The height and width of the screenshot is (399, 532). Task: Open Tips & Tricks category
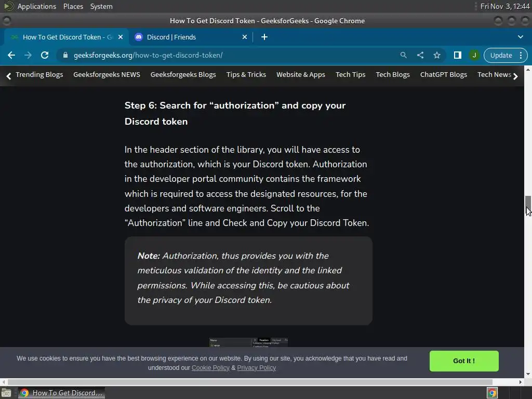click(x=246, y=75)
